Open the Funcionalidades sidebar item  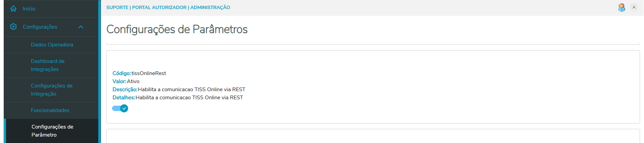point(50,110)
